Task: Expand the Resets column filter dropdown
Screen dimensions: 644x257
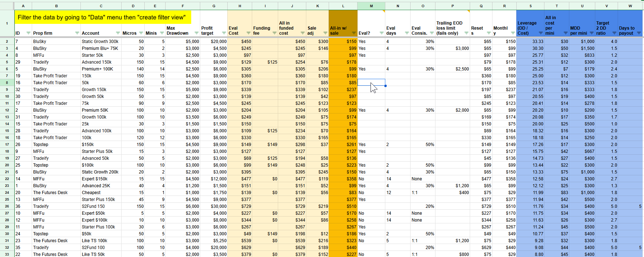Action: [489, 33]
